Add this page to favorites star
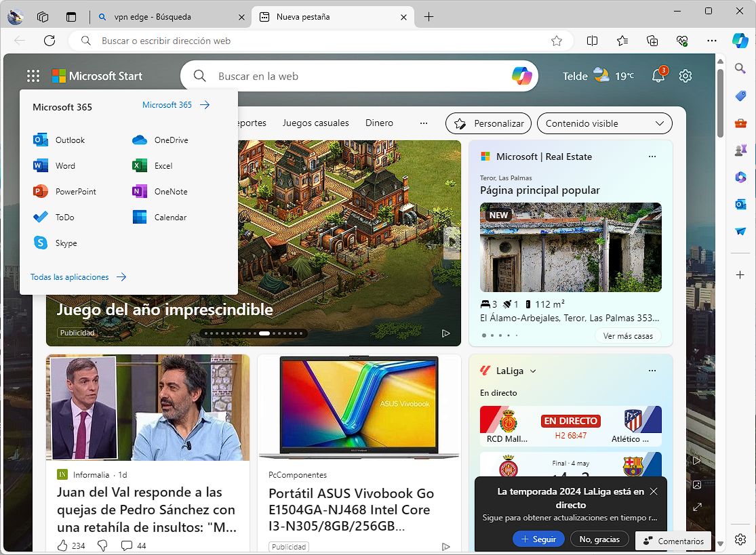 (x=557, y=41)
